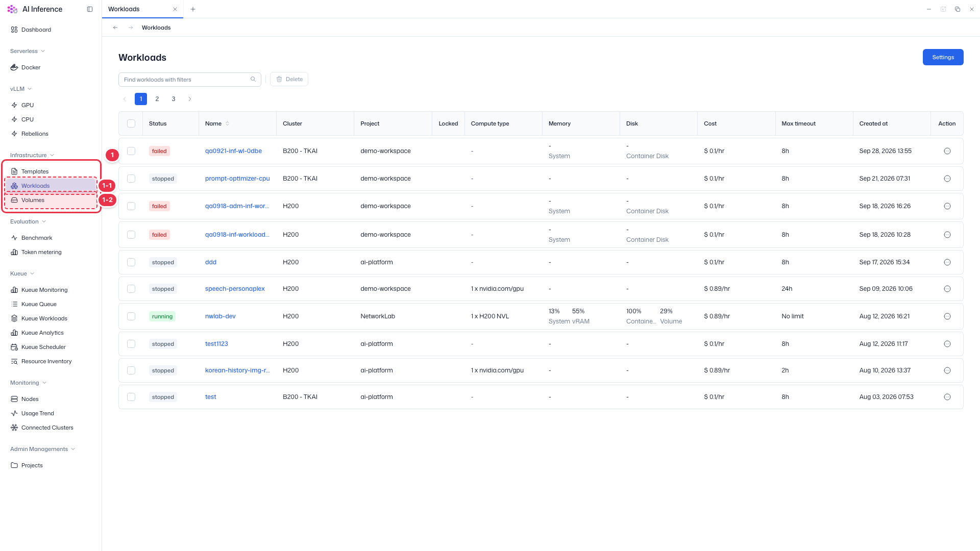The image size is (980, 551).
Task: Open Templates document icon
Action: click(14, 171)
